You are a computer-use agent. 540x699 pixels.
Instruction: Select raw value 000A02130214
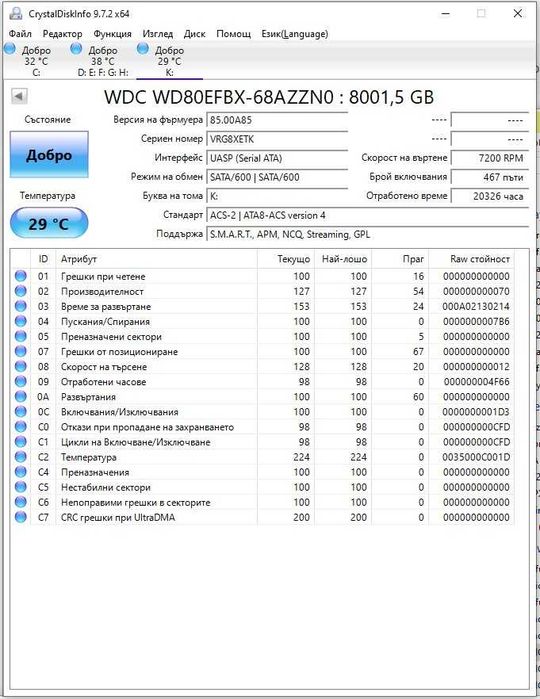click(x=476, y=306)
